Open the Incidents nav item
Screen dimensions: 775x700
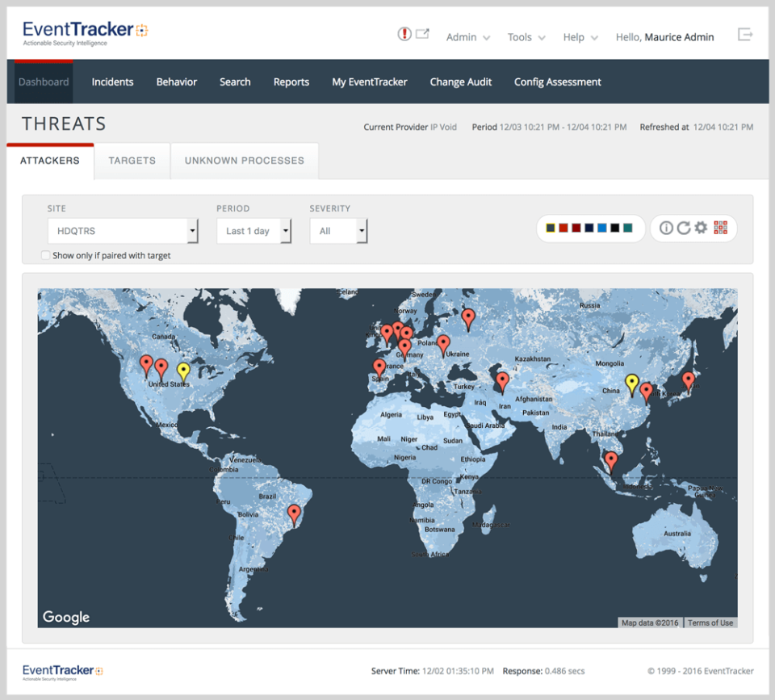(x=112, y=82)
